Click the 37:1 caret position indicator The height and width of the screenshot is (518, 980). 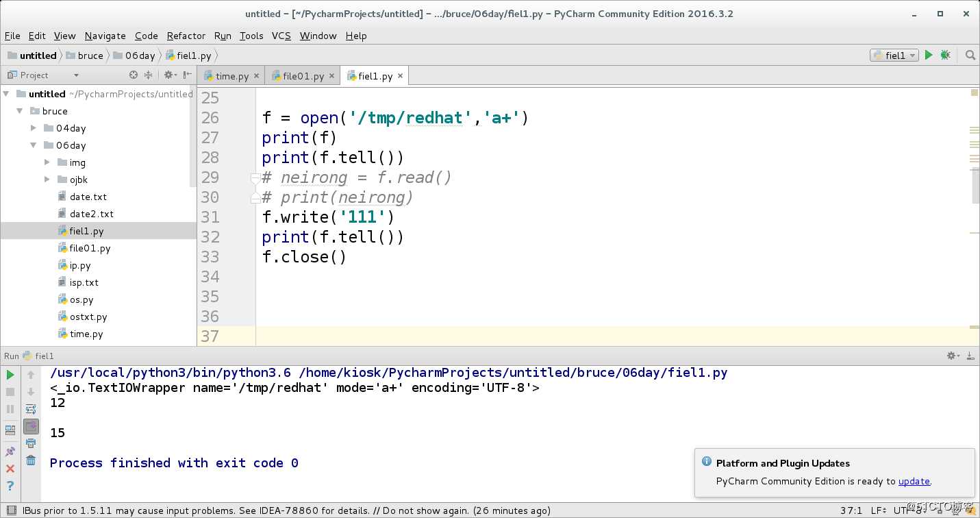click(852, 510)
